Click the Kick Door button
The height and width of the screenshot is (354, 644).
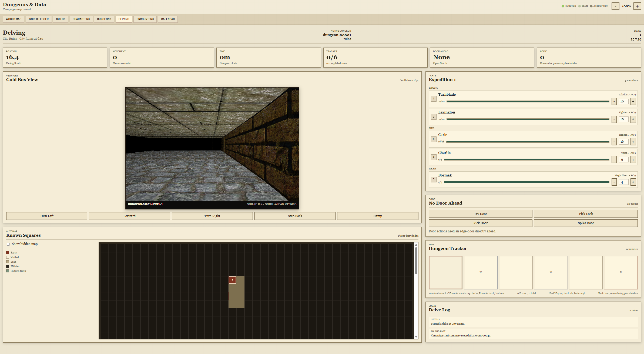pyautogui.click(x=480, y=223)
